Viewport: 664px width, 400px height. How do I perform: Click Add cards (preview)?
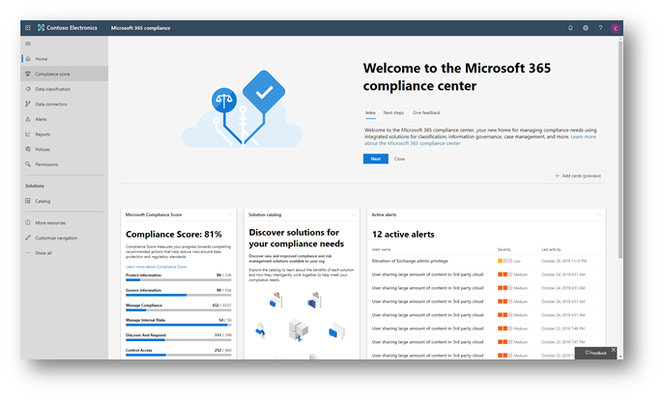click(578, 176)
